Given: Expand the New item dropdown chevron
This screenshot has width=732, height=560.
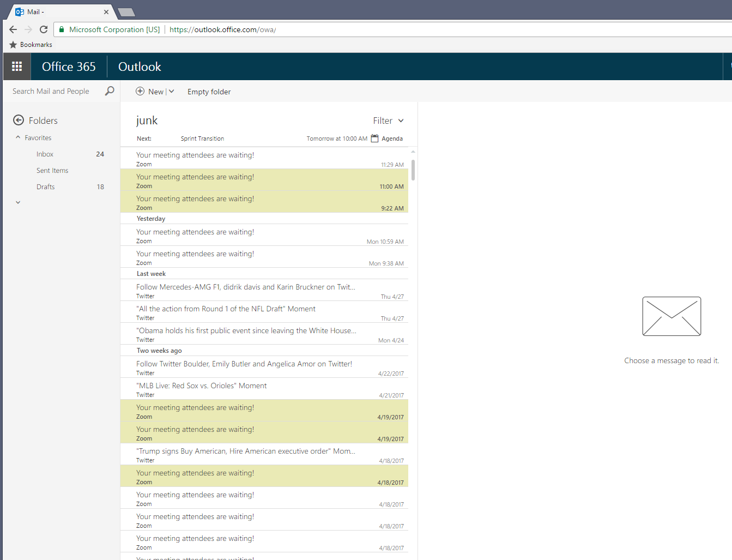Looking at the screenshot, I should tap(170, 91).
